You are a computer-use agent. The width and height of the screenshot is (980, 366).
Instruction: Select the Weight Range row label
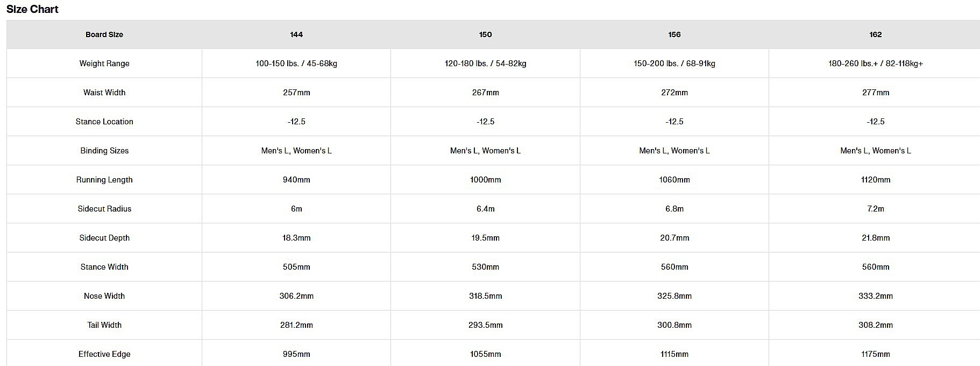pyautogui.click(x=104, y=64)
